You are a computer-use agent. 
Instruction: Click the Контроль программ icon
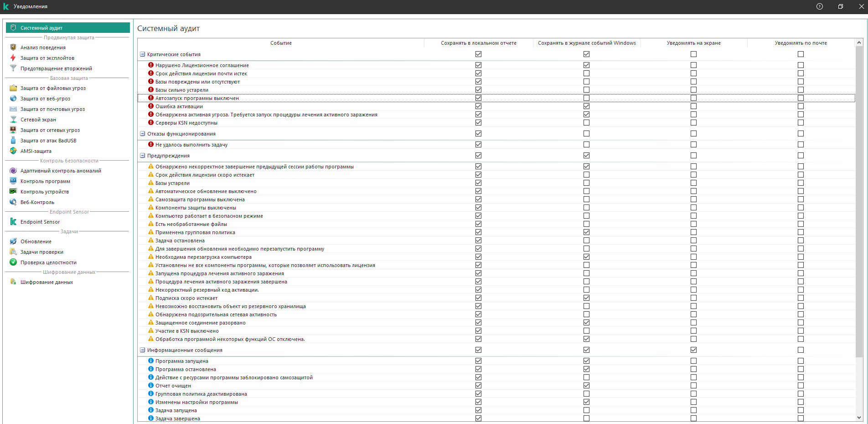click(13, 181)
